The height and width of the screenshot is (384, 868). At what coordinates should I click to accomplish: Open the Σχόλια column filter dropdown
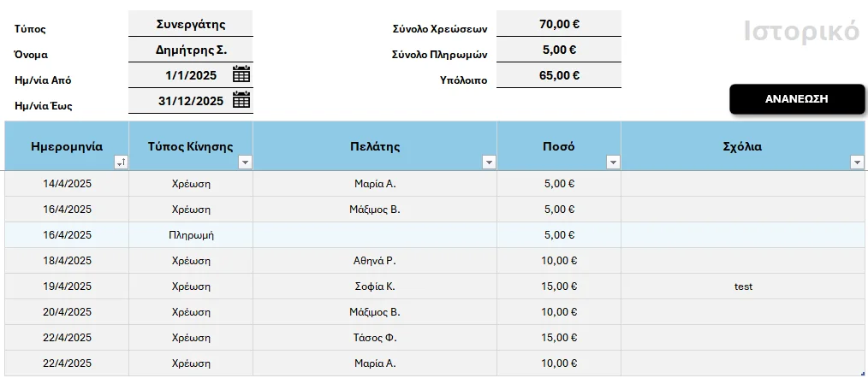tap(857, 162)
